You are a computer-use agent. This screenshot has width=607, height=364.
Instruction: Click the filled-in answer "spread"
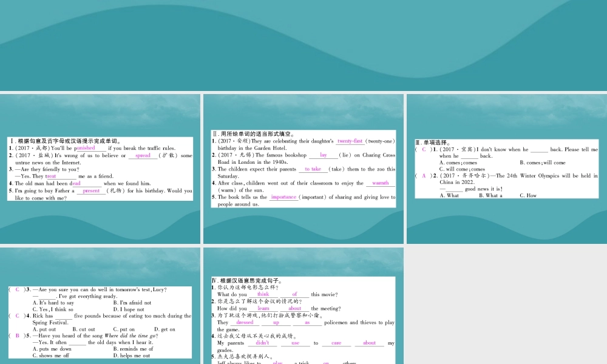point(143,155)
